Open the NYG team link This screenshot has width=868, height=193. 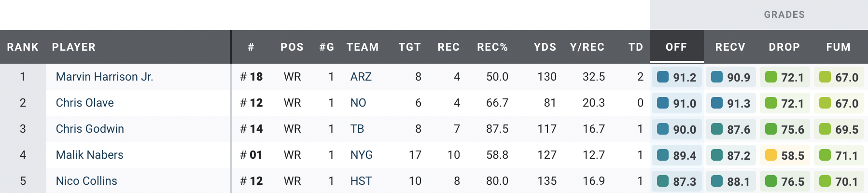pyautogui.click(x=361, y=155)
